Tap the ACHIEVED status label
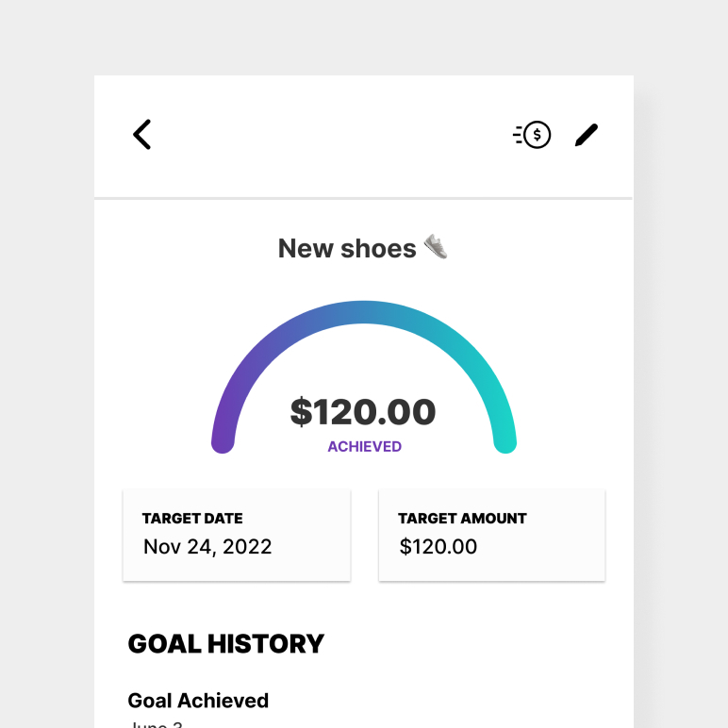 [x=364, y=447]
